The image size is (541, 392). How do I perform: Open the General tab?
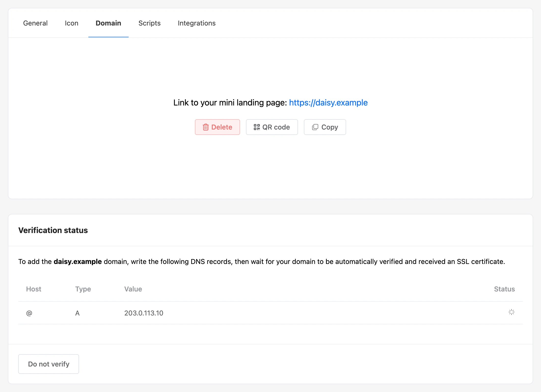pos(35,23)
